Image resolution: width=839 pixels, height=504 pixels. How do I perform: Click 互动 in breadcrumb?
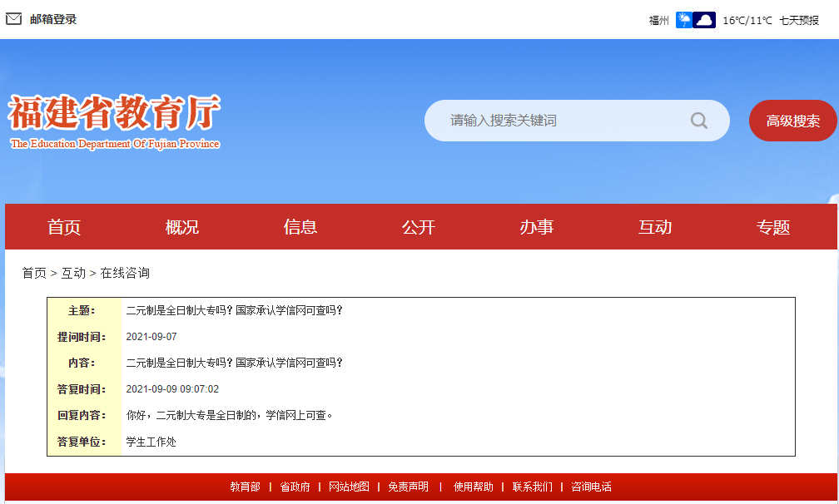[x=73, y=273]
